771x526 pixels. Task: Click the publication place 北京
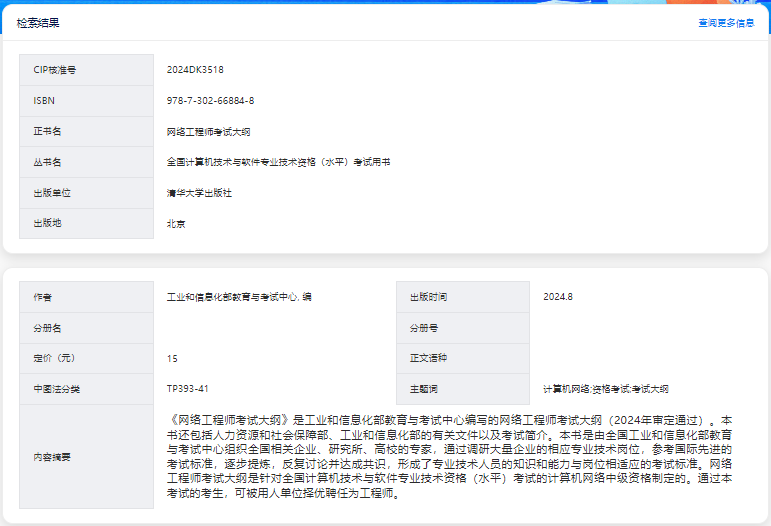[x=176, y=224]
